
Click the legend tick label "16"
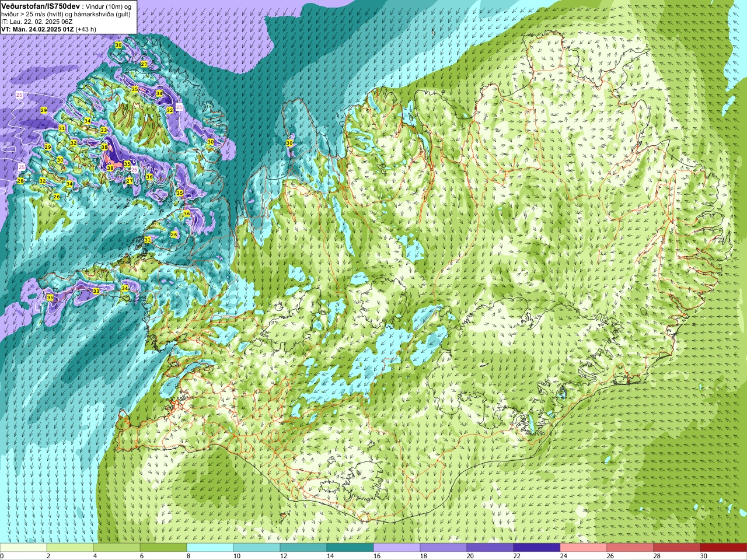coord(377,556)
